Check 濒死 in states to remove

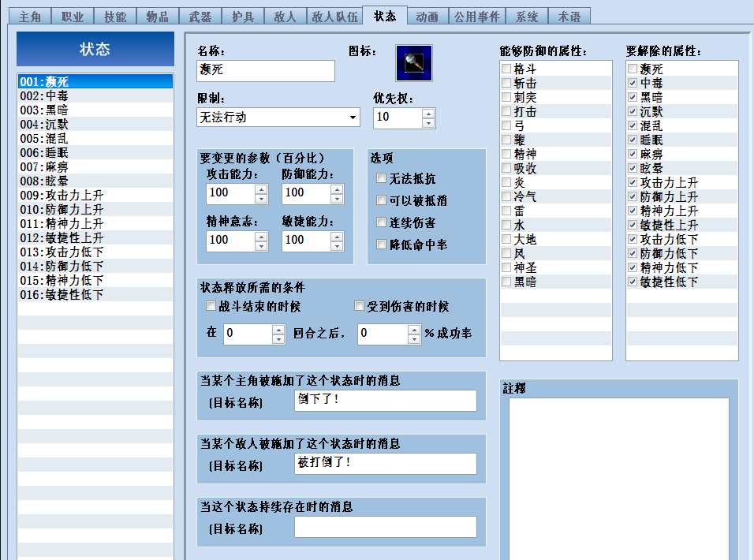pos(633,69)
